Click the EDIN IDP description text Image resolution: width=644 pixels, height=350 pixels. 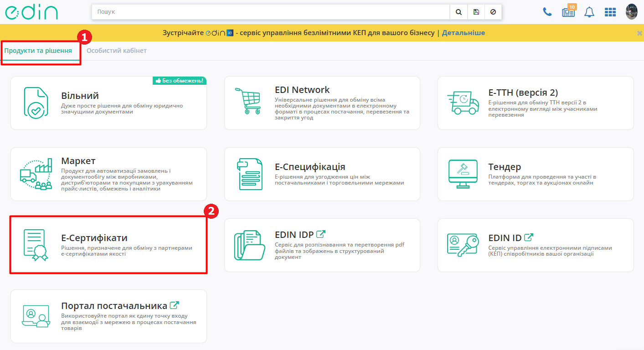(340, 251)
